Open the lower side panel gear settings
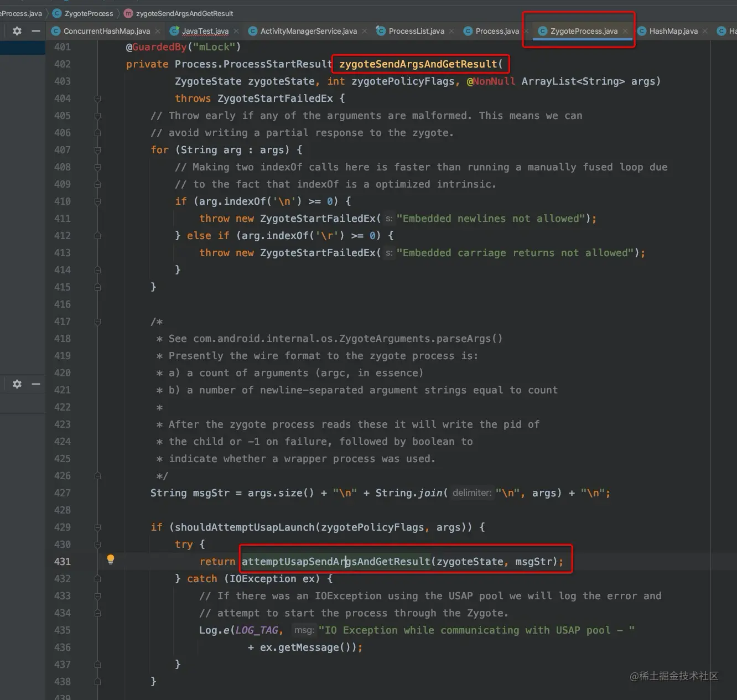 click(17, 383)
